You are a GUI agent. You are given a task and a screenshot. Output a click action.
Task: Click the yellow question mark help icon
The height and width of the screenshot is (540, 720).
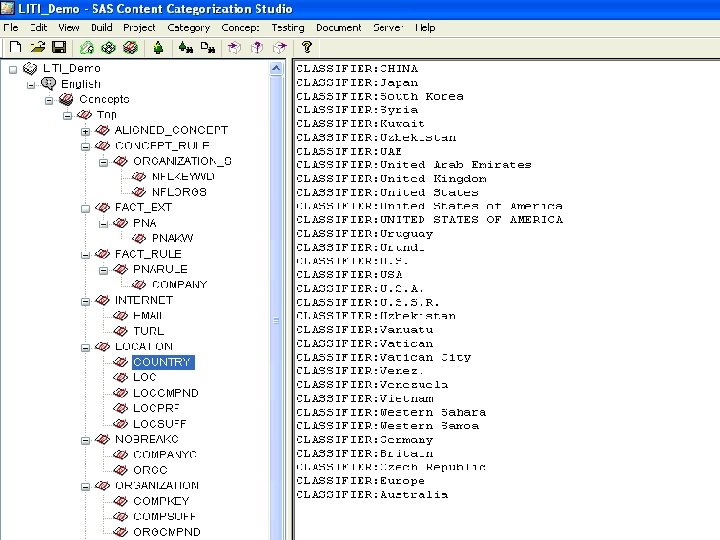[307, 47]
